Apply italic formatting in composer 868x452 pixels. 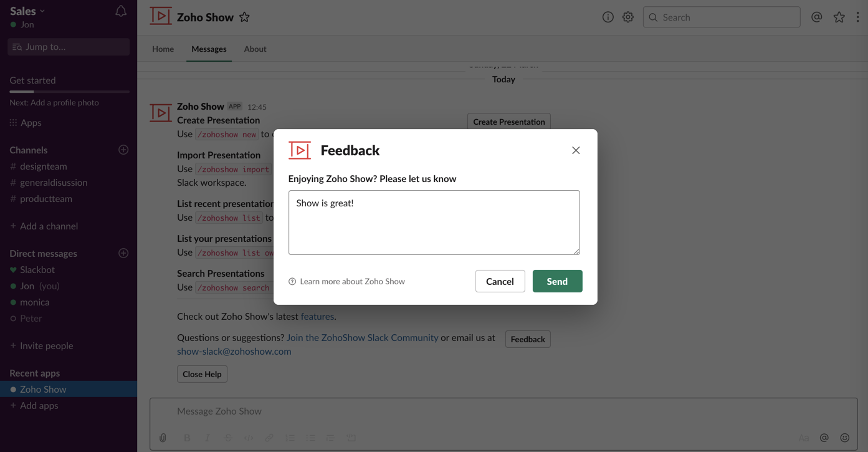(x=207, y=438)
